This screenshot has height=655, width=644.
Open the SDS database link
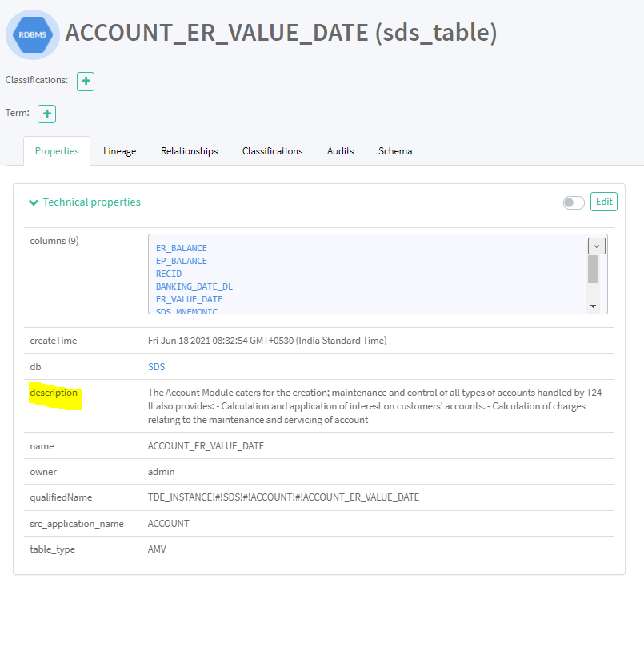157,366
